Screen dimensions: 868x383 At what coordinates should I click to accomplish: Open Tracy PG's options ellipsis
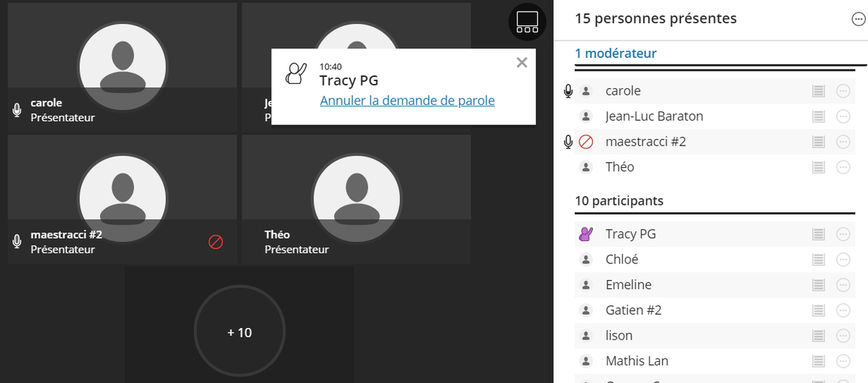[843, 235]
